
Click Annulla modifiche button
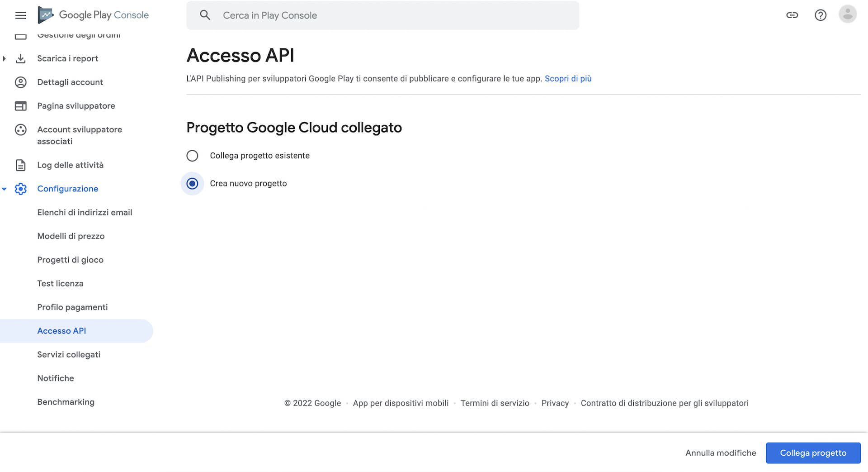coord(721,453)
